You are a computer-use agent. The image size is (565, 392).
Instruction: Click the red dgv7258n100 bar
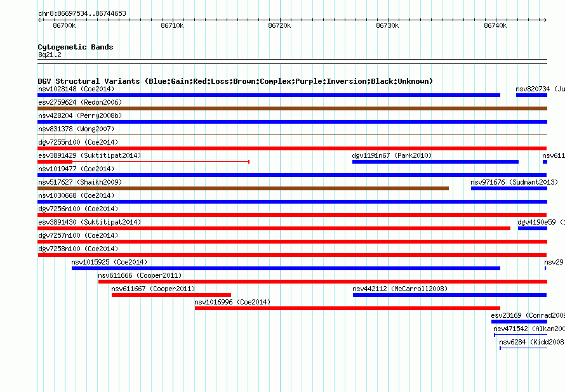(292, 255)
